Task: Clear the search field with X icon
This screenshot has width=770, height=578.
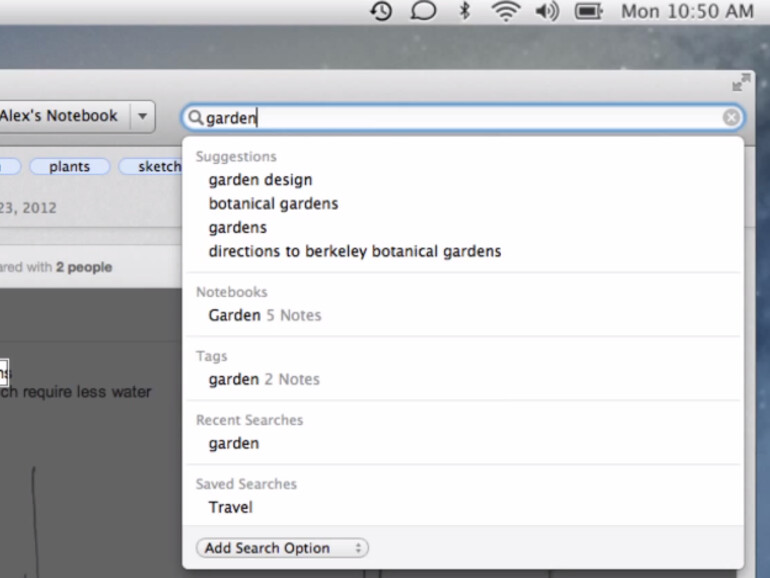Action: [x=732, y=118]
